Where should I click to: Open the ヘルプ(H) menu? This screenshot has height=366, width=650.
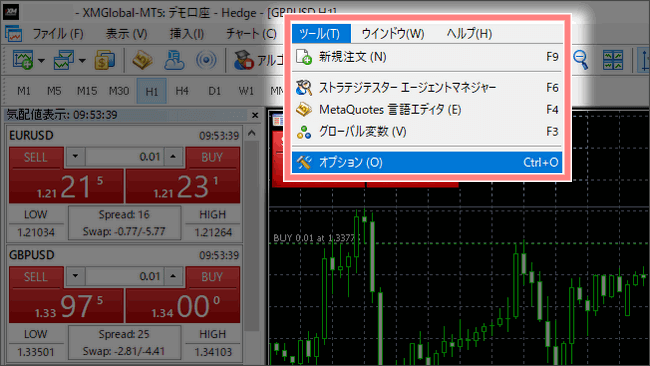[x=469, y=34]
